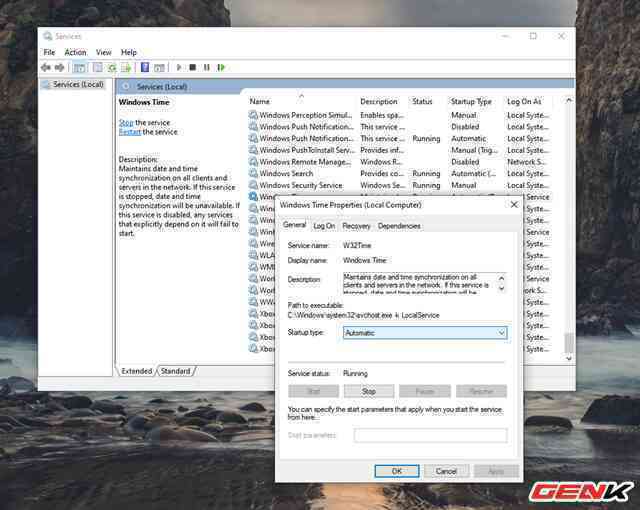Click the Pause Service toolbar icon
Image resolution: width=640 pixels, height=510 pixels.
point(207,67)
